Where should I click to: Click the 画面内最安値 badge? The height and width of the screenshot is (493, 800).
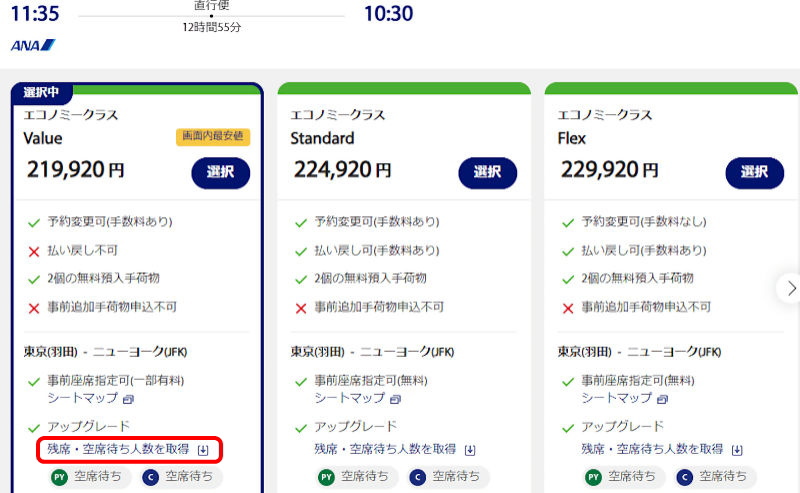pyautogui.click(x=212, y=138)
